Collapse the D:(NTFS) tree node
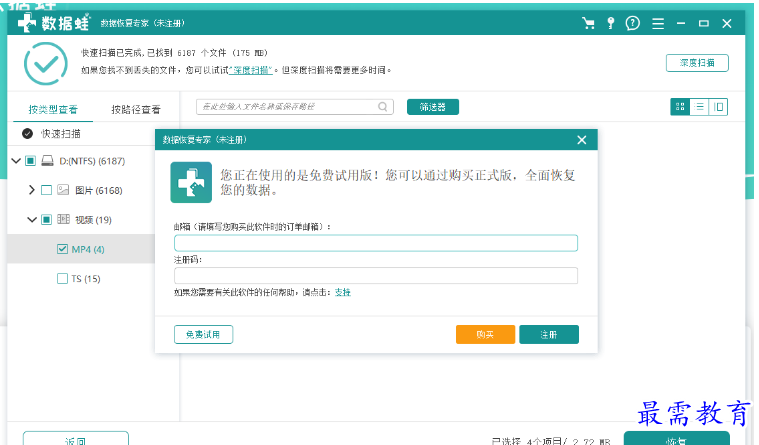 point(16,161)
